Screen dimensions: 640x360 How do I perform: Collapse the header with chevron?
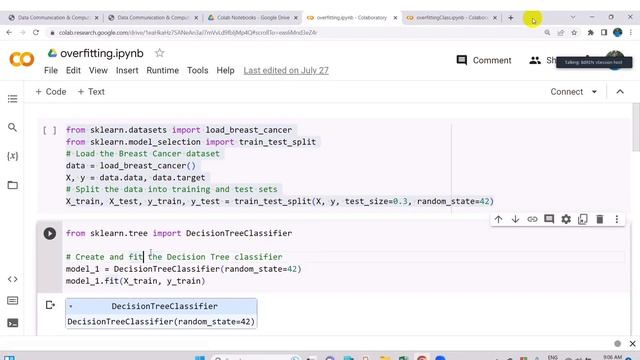pos(620,92)
